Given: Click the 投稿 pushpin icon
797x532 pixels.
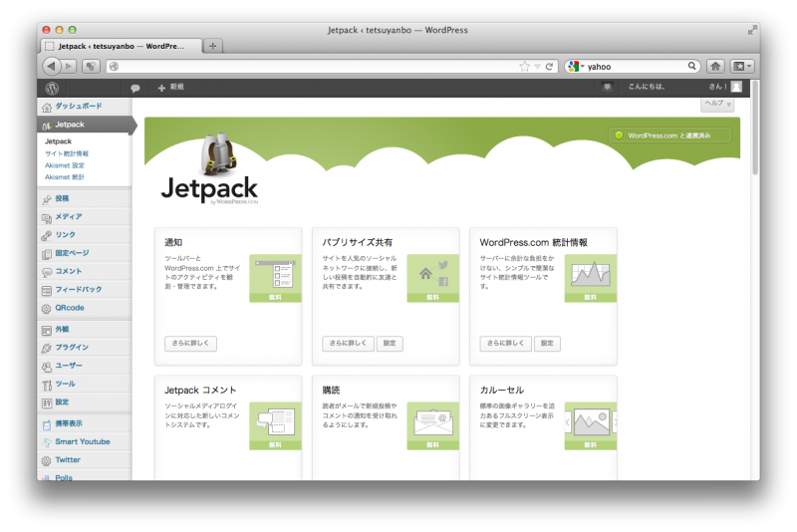Looking at the screenshot, I should coord(47,199).
